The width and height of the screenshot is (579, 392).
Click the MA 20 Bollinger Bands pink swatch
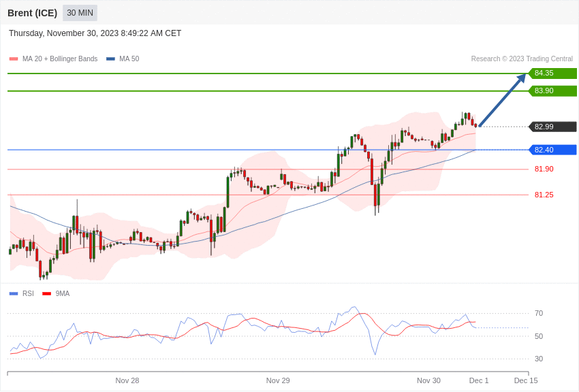[14, 59]
